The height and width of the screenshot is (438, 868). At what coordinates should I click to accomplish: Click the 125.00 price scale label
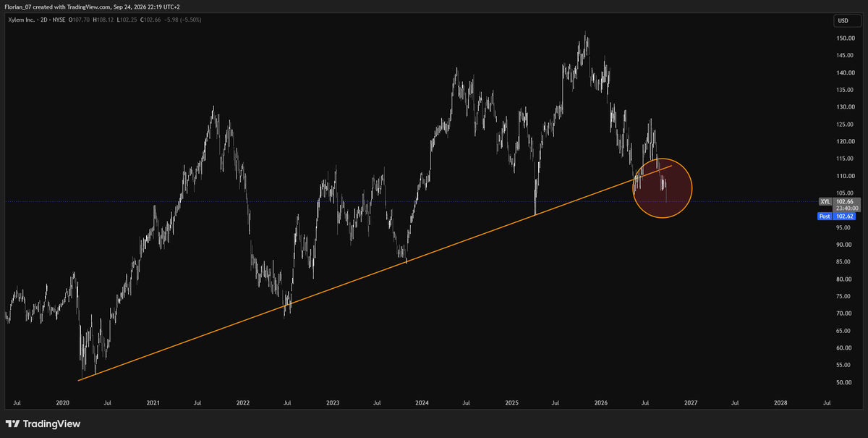pyautogui.click(x=845, y=125)
